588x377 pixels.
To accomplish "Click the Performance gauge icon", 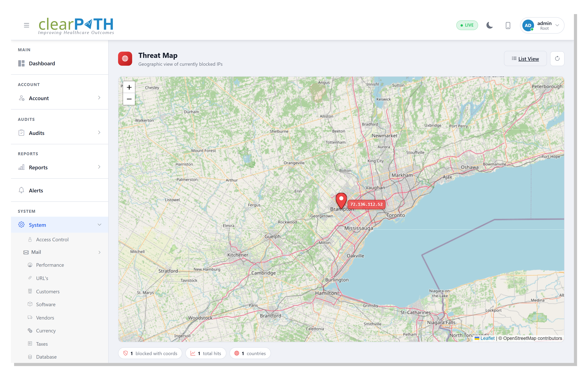I will [30, 265].
